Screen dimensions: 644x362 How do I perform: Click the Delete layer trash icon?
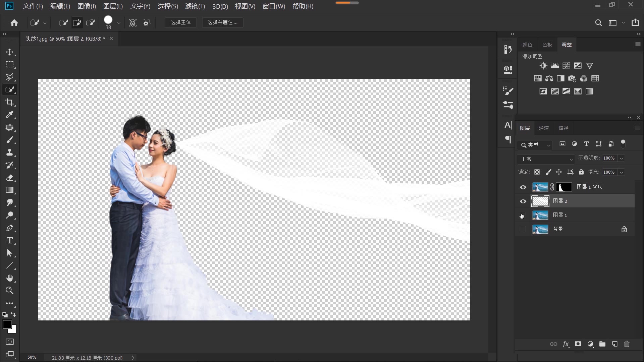(x=627, y=344)
